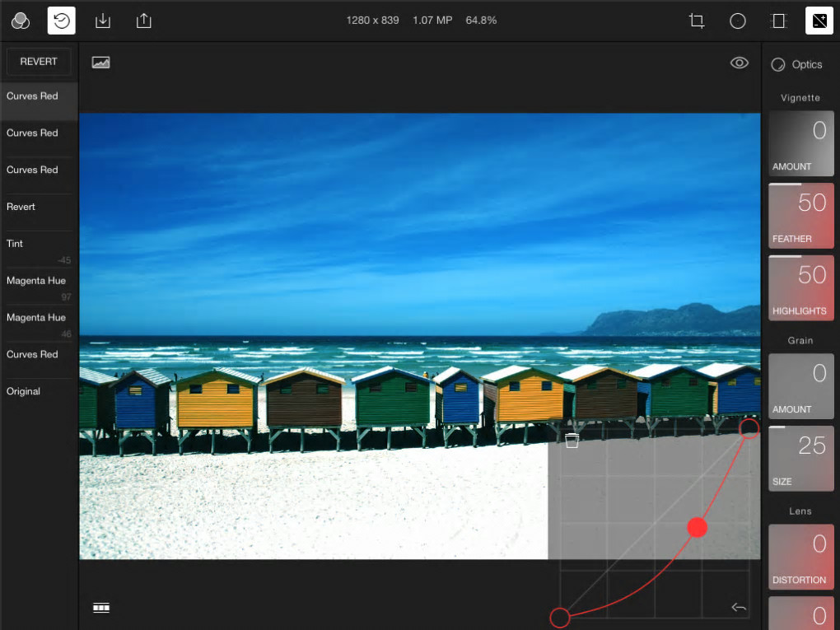Open the filters panel with overlapping circles icon
This screenshot has width=840, height=630.
coord(21,21)
